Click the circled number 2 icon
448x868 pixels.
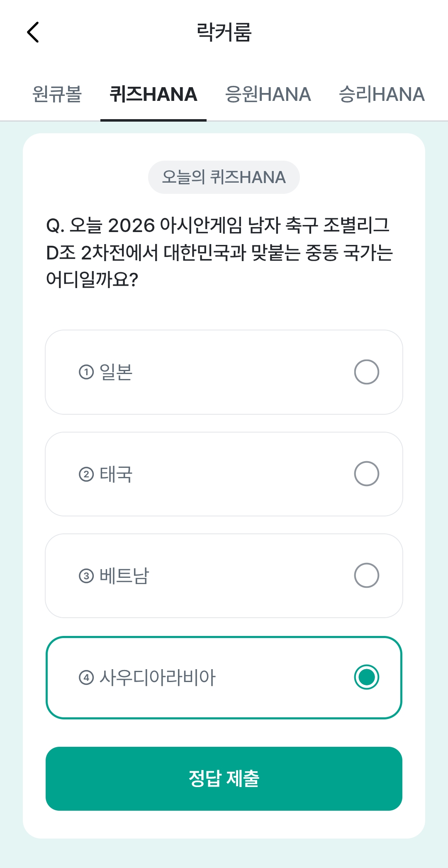click(86, 474)
